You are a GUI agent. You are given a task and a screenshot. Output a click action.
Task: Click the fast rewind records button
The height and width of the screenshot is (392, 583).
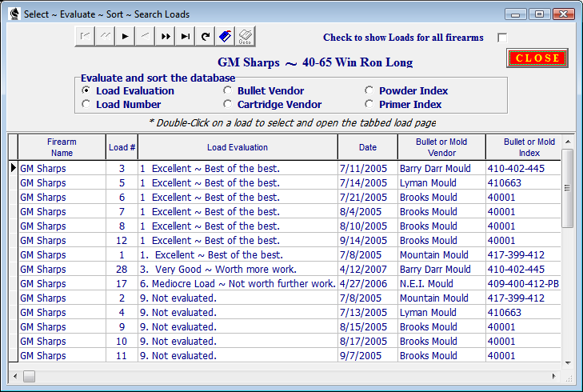point(105,36)
